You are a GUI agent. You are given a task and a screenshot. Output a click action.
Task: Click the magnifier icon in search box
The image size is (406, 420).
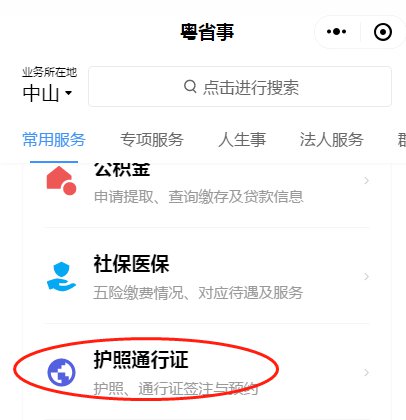pyautogui.click(x=190, y=86)
